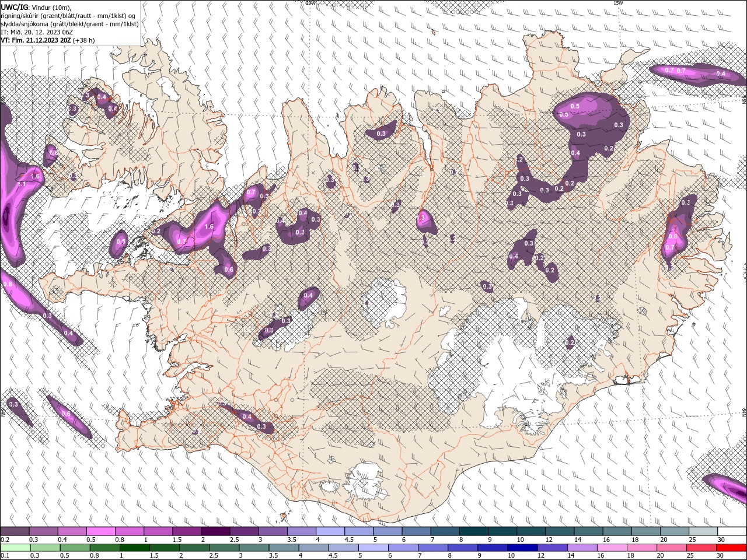This screenshot has width=747, height=560.
Task: Select the darkest green 1–1.5 rain scale swatch
Action: point(135,548)
